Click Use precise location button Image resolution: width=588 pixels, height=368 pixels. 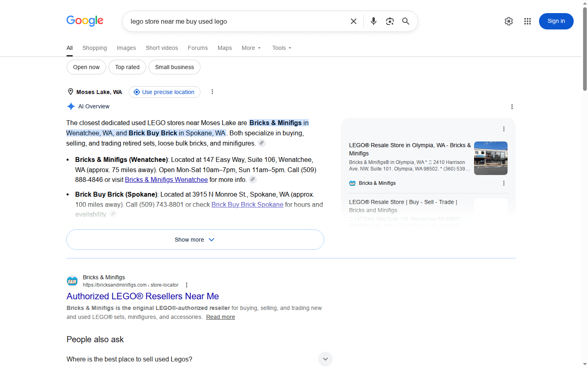pyautogui.click(x=165, y=92)
